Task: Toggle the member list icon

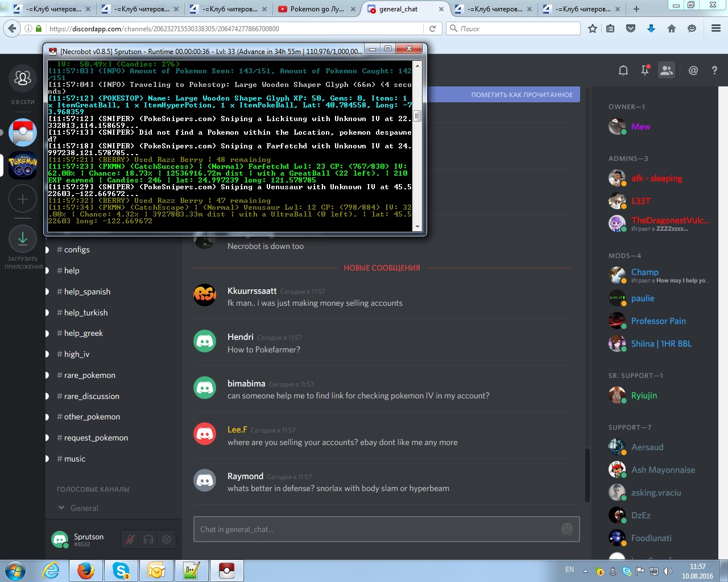Action: (666, 70)
